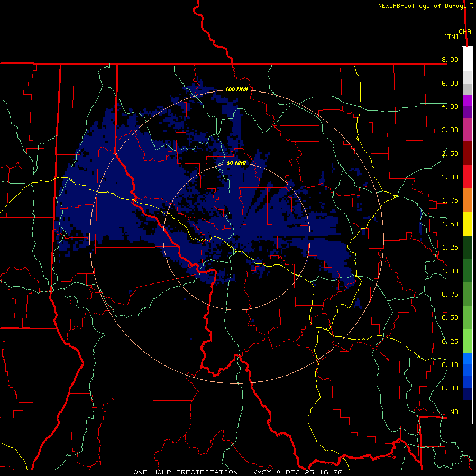Click the OHA product code label
This screenshot has height=476, width=476.
pos(465,31)
